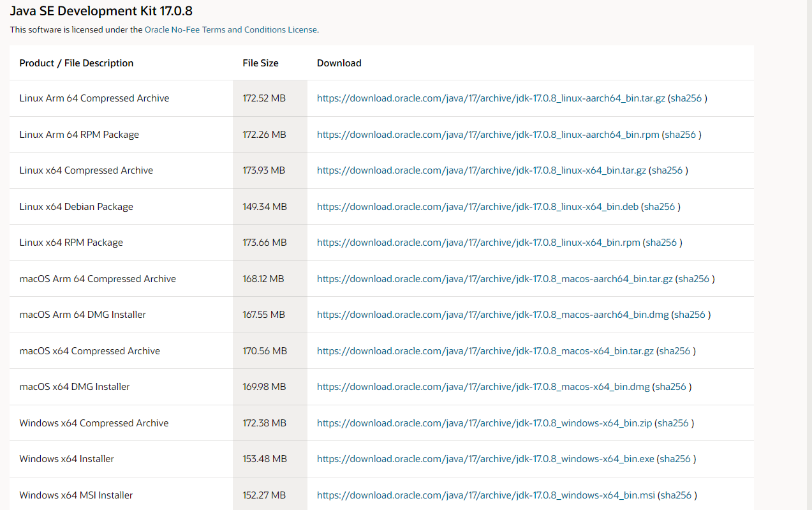812x510 pixels.
Task: Download jdk-17.0.8_linux-x64_bin.tar.gz link
Action: [x=482, y=170]
